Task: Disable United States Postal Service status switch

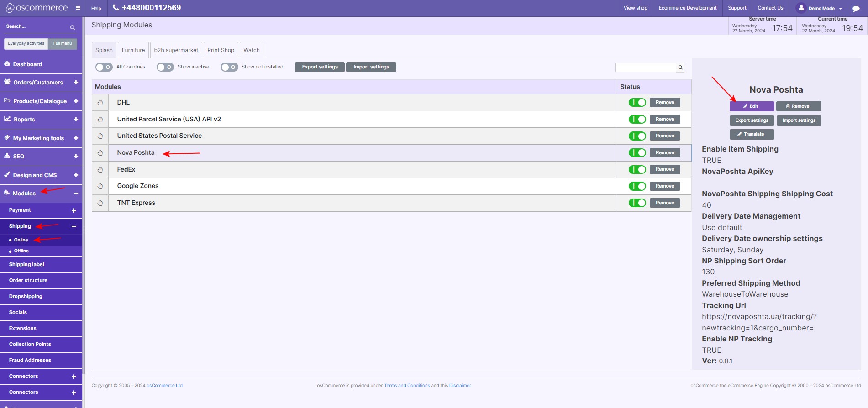Action: point(637,136)
